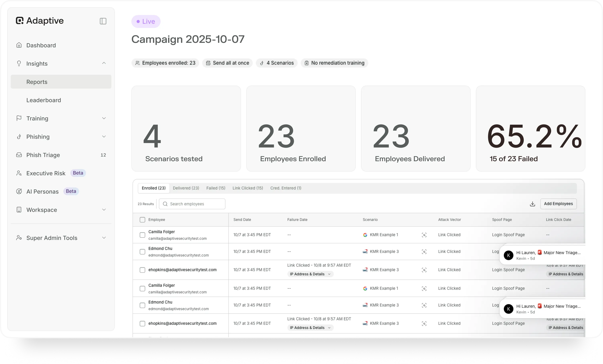This screenshot has width=603, height=364.
Task: Open Phish Triage inbox icon
Action: click(19, 155)
